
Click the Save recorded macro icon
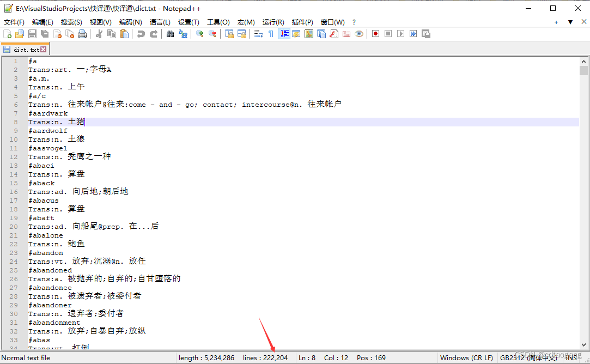pos(426,34)
